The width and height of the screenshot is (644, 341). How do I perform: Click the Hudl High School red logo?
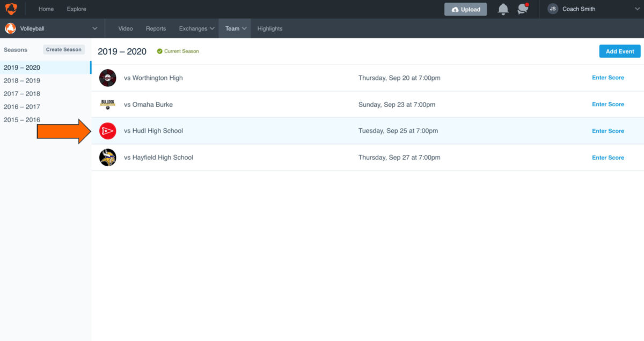107,130
